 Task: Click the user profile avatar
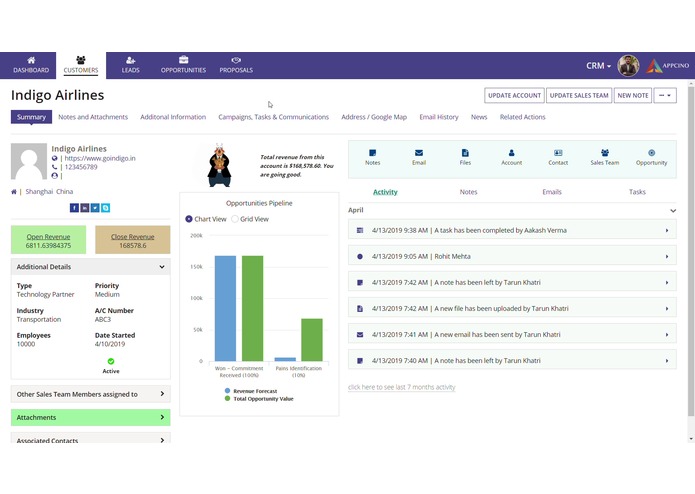[x=628, y=66]
